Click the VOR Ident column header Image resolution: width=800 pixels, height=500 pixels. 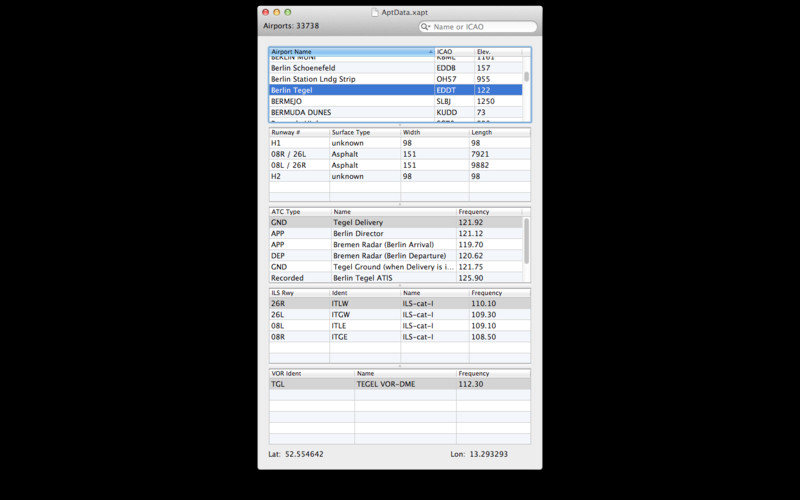pos(312,373)
